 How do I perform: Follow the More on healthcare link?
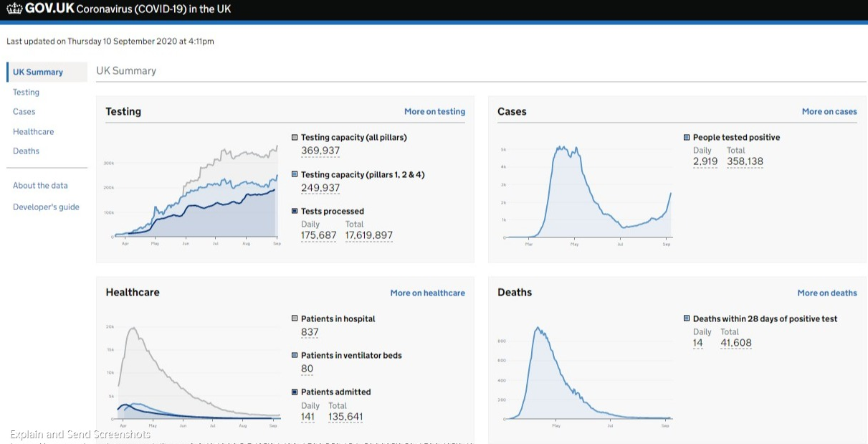427,293
